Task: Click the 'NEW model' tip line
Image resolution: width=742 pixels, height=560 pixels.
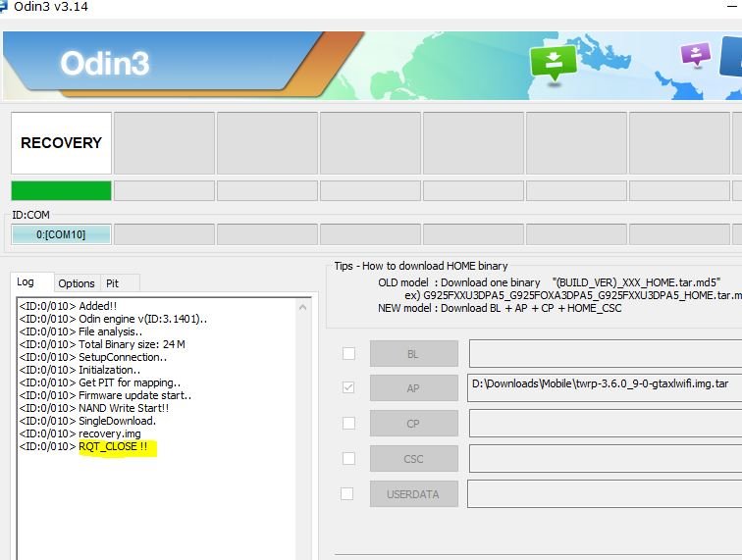Action: [x=500, y=308]
